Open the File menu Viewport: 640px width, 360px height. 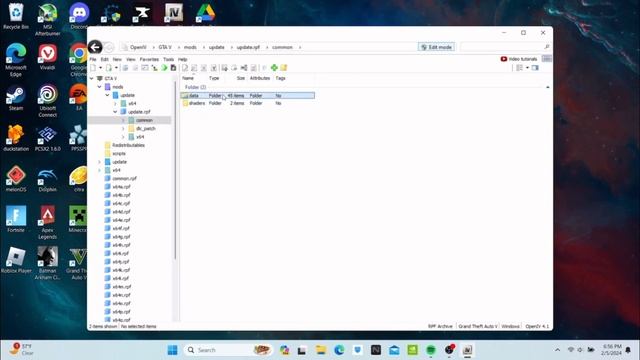coord(93,59)
